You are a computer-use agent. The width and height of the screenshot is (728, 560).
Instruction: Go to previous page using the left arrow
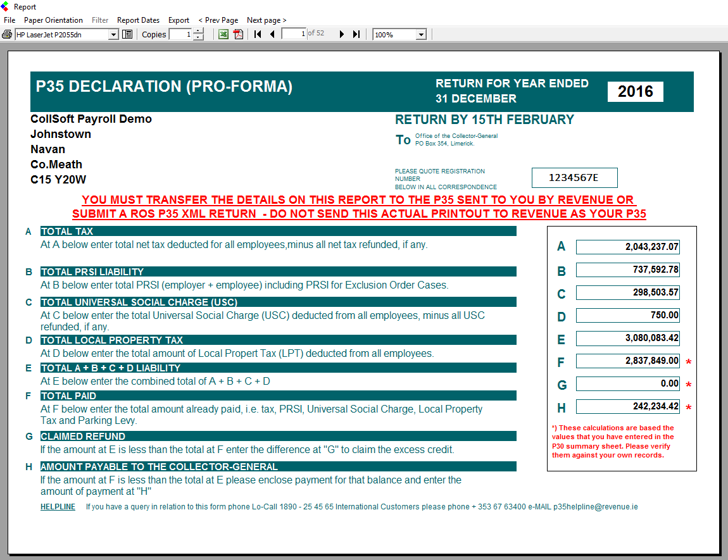click(x=272, y=34)
